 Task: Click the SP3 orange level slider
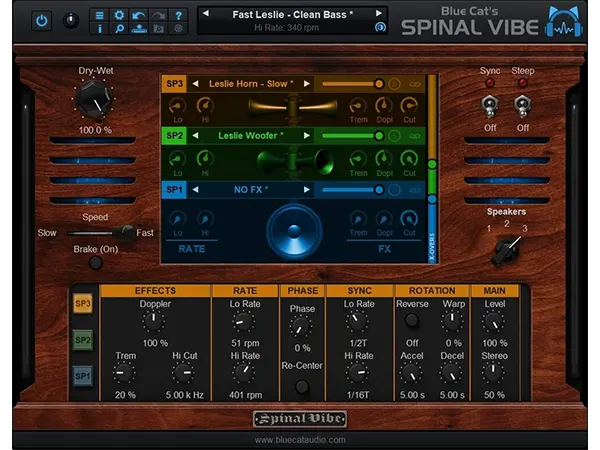point(353,84)
